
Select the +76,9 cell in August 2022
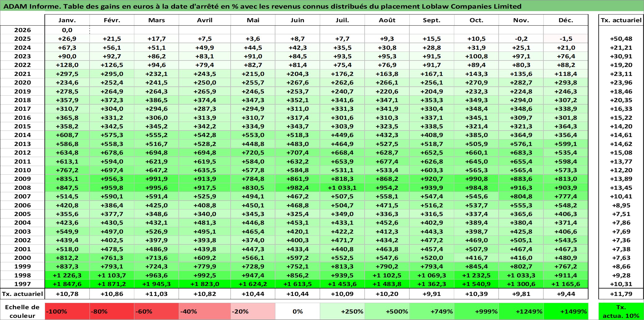click(x=387, y=65)
